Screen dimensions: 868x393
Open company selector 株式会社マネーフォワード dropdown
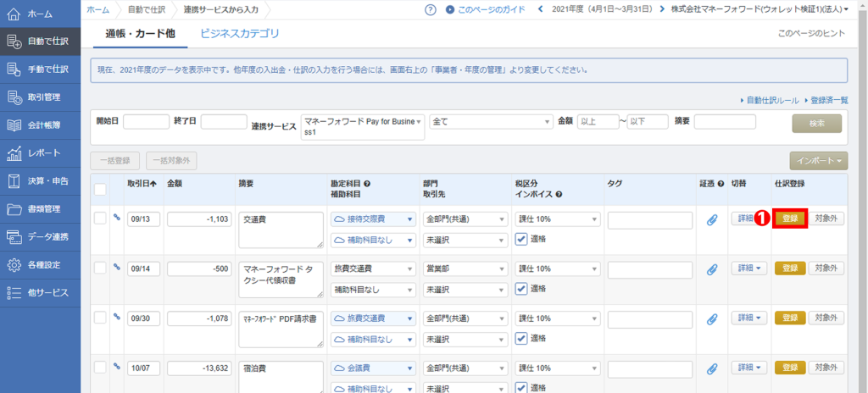759,9
